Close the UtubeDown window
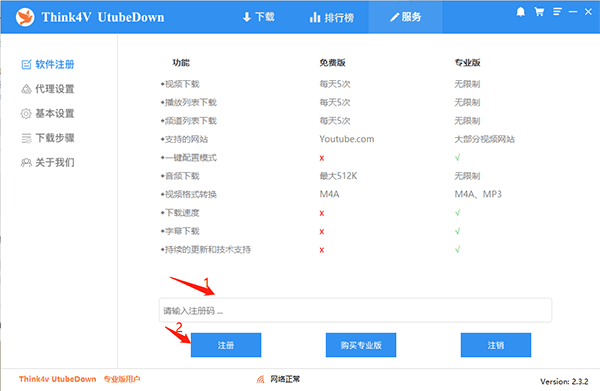This screenshot has width=600, height=391. tap(589, 12)
